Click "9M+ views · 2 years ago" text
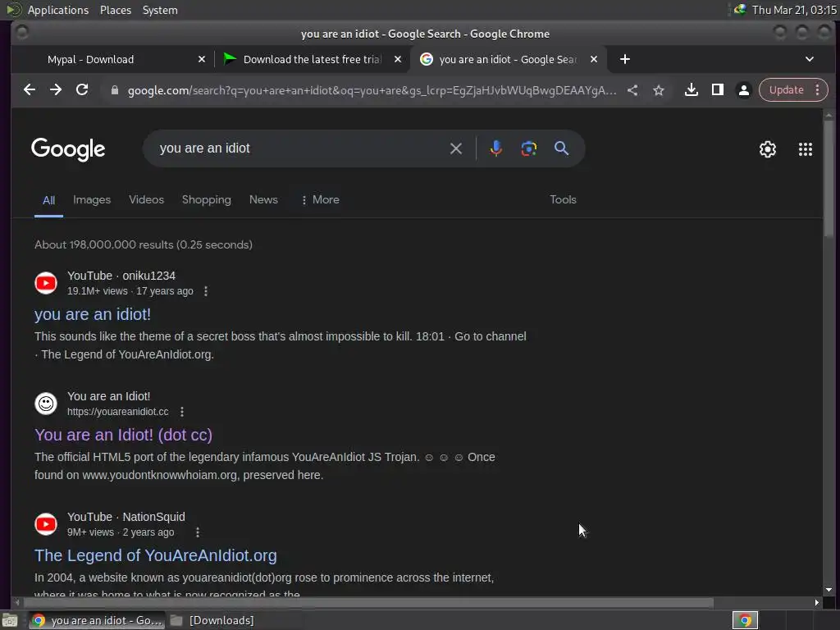Image resolution: width=840 pixels, height=630 pixels. coord(121,532)
